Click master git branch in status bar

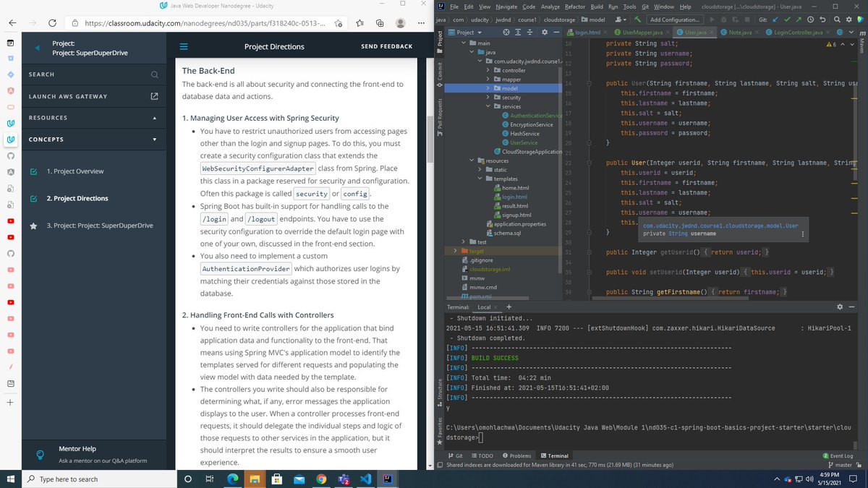[x=841, y=465]
